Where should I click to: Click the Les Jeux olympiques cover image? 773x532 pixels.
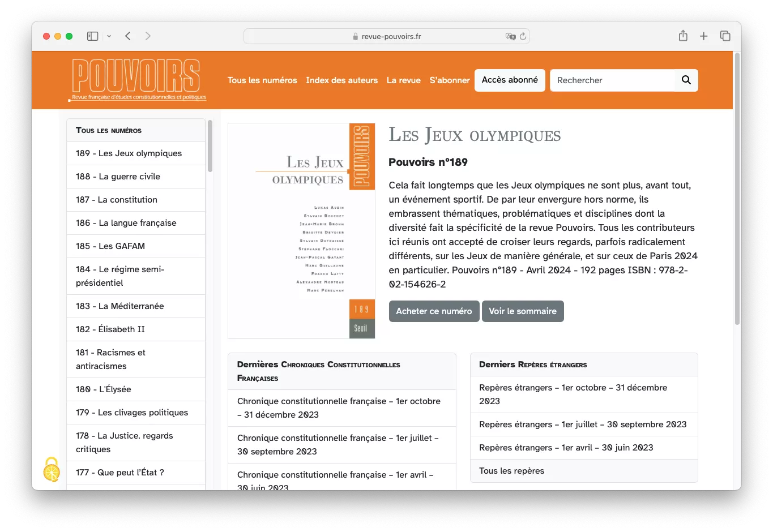click(x=301, y=231)
